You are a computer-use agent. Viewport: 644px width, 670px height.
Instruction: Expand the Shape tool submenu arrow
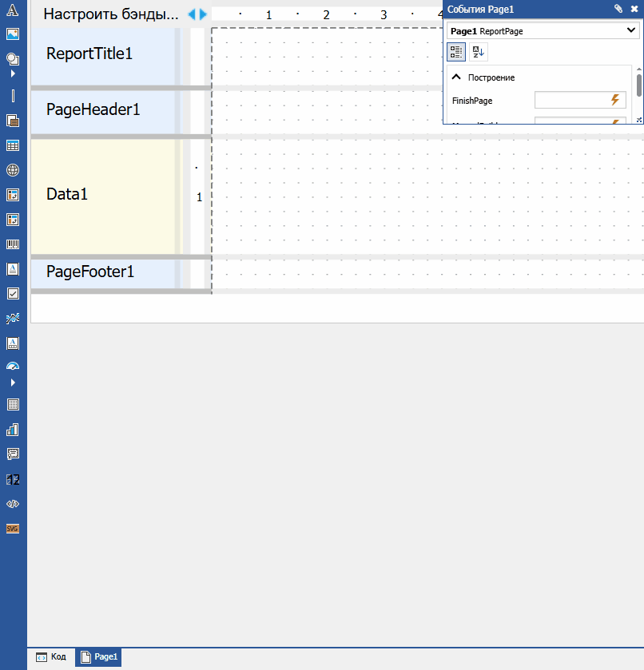[13, 73]
